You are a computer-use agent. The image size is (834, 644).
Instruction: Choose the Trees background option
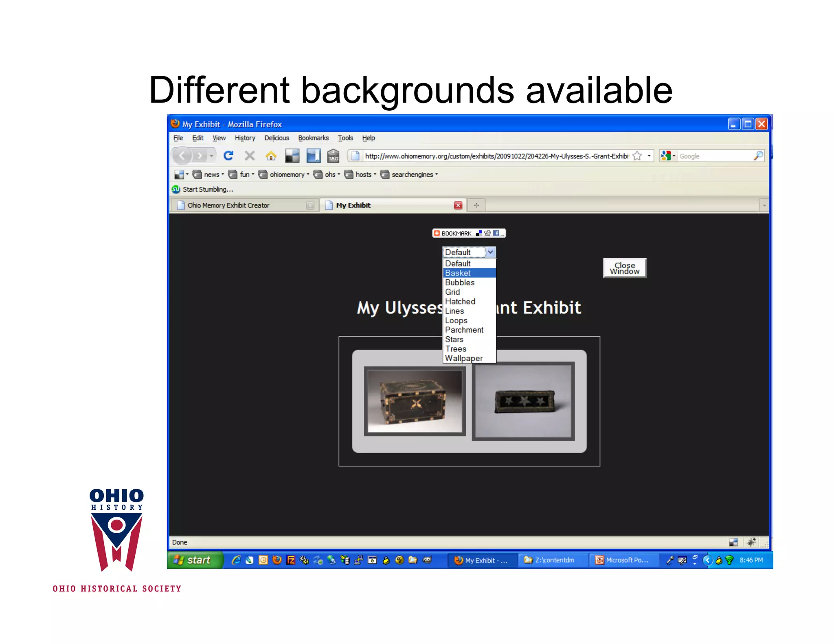[469, 349]
